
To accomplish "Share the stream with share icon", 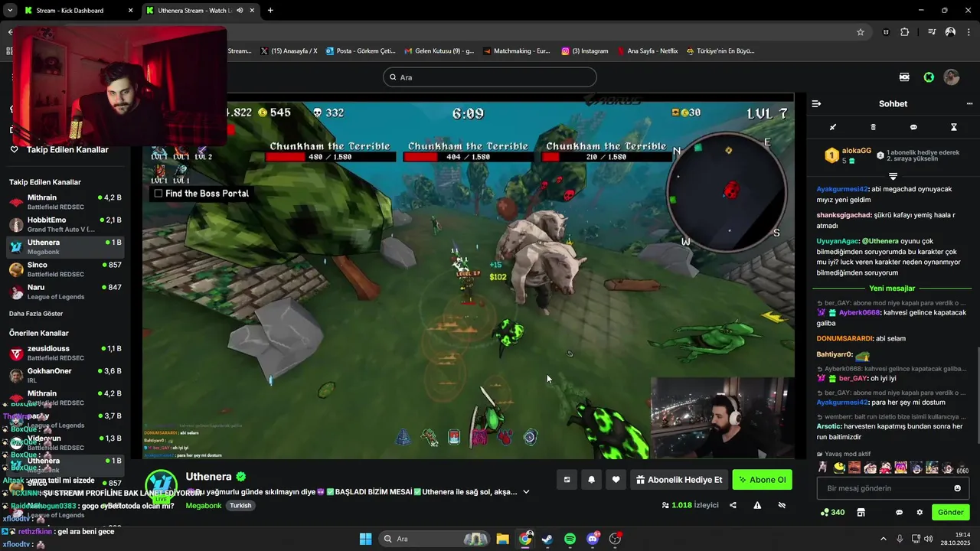I will click(x=733, y=505).
